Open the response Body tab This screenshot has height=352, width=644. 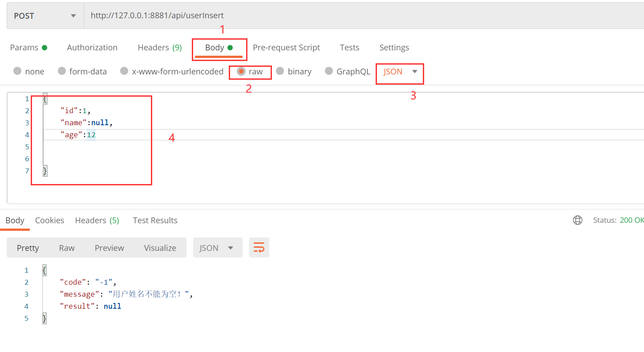(x=15, y=221)
